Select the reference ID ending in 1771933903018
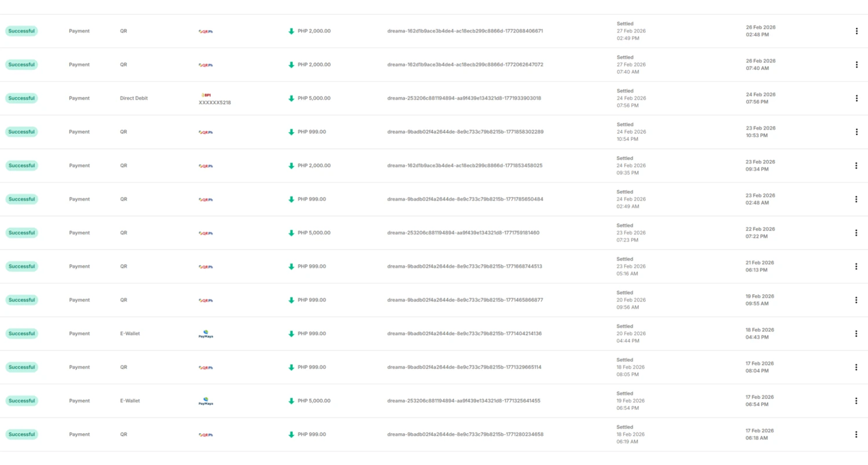Screen dimensions: 868x465 pos(464,98)
